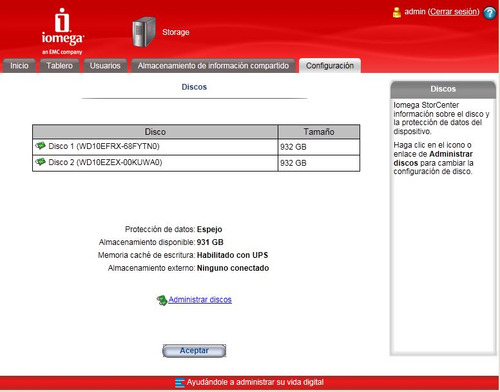500x392 pixels.
Task: Click the Memoria caché de escritura label
Action: coord(146,255)
